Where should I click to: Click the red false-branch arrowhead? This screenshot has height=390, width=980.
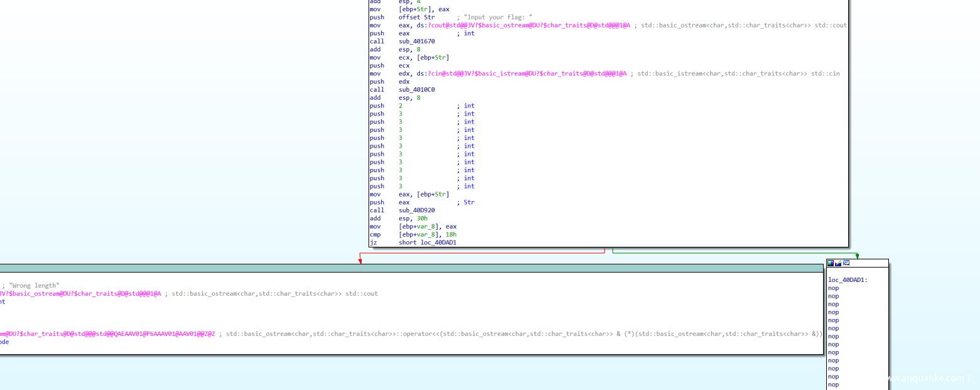click(x=360, y=261)
